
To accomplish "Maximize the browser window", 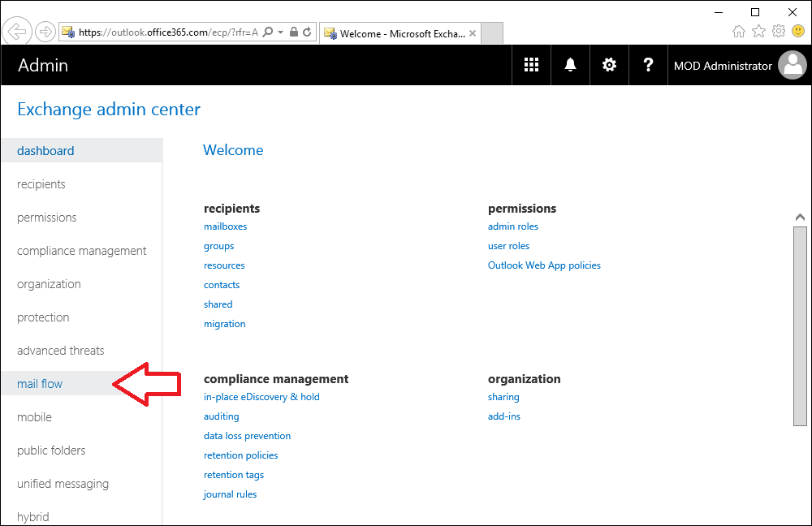I will pyautogui.click(x=755, y=12).
